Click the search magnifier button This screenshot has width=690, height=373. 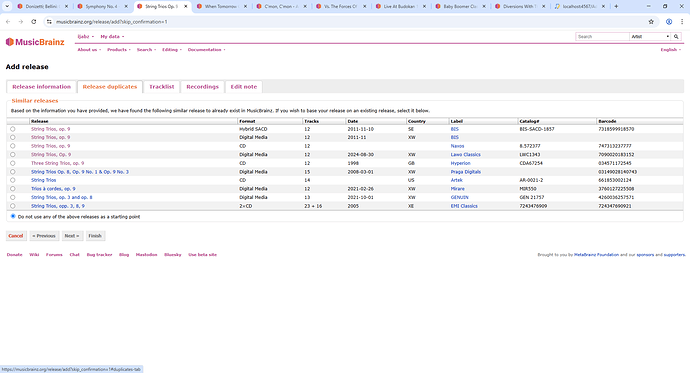676,37
